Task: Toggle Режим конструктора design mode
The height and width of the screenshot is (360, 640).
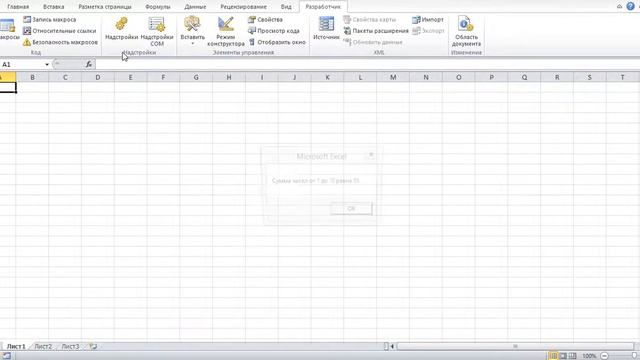Action: pyautogui.click(x=226, y=31)
